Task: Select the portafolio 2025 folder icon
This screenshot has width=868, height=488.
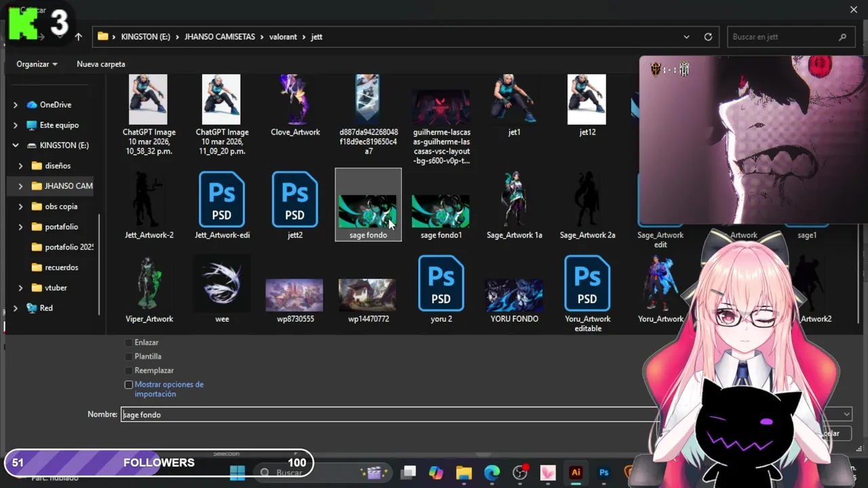Action: pyautogui.click(x=37, y=247)
